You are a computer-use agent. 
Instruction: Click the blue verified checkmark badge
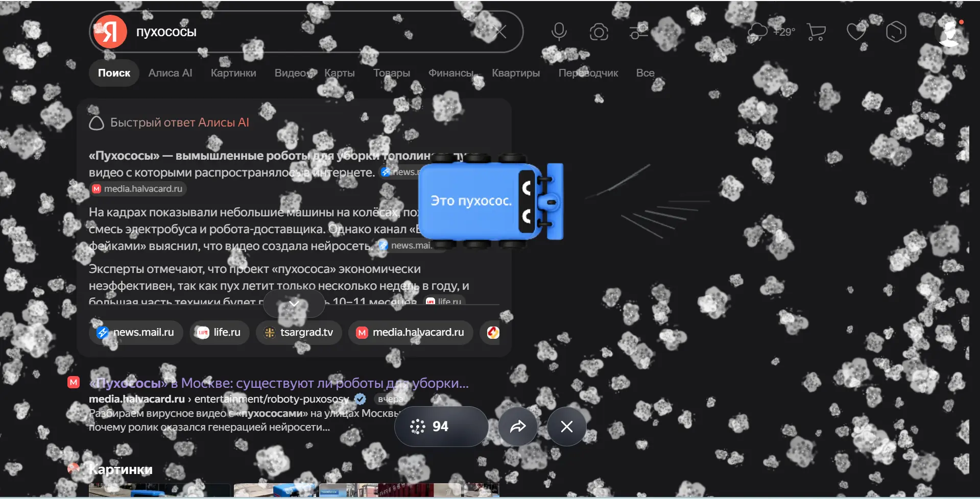pos(360,399)
